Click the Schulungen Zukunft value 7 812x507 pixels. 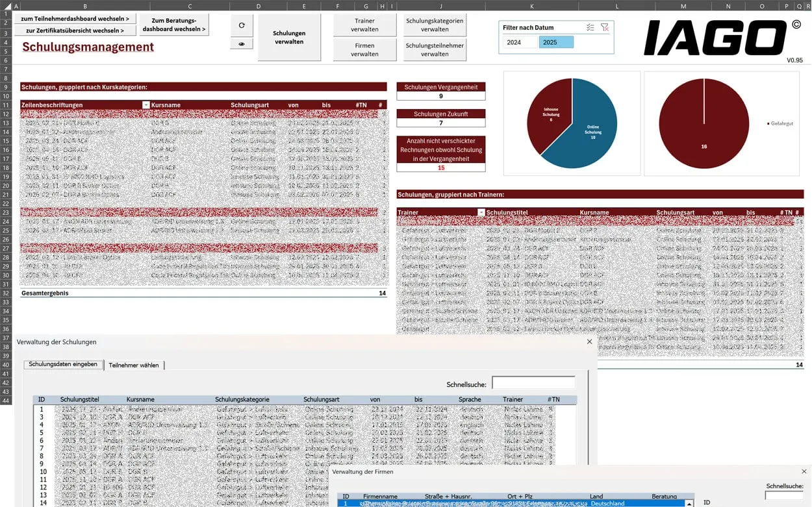[441, 123]
